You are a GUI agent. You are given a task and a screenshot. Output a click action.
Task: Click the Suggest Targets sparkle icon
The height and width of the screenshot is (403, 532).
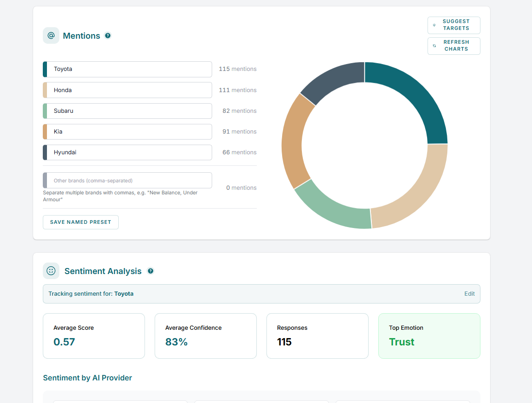coord(434,25)
